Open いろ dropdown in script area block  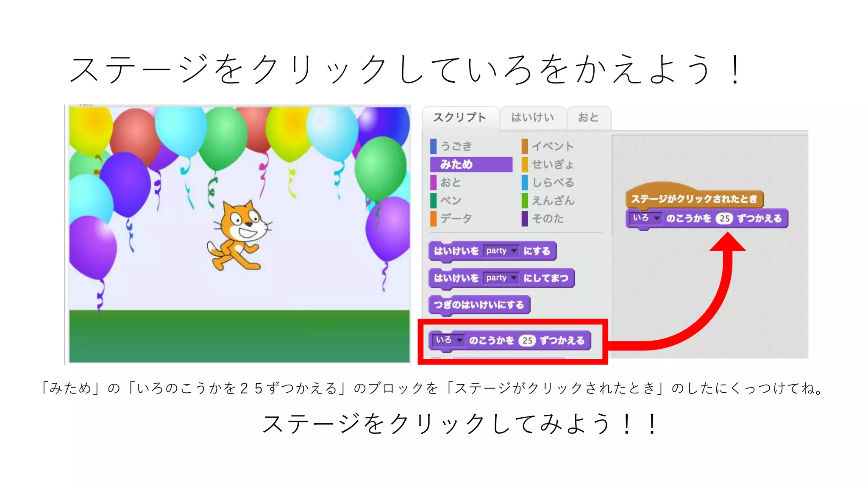point(646,218)
